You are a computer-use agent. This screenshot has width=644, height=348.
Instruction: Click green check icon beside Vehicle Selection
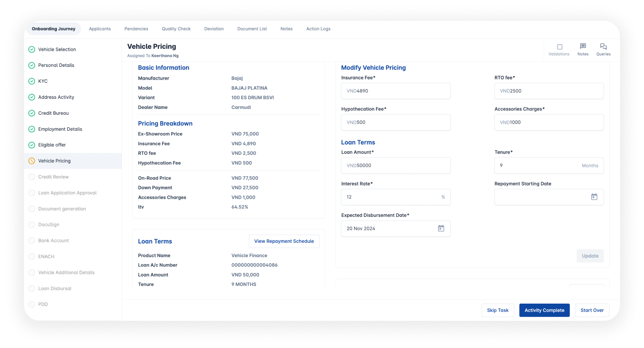(32, 50)
